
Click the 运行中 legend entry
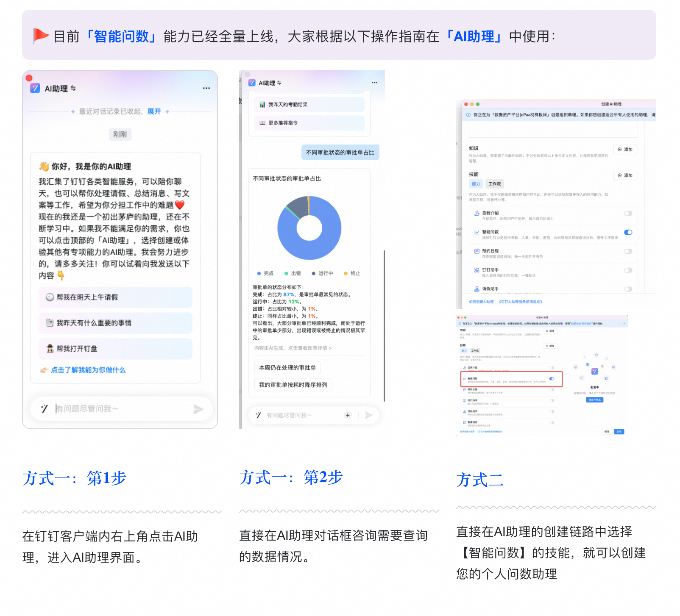[x=322, y=273]
